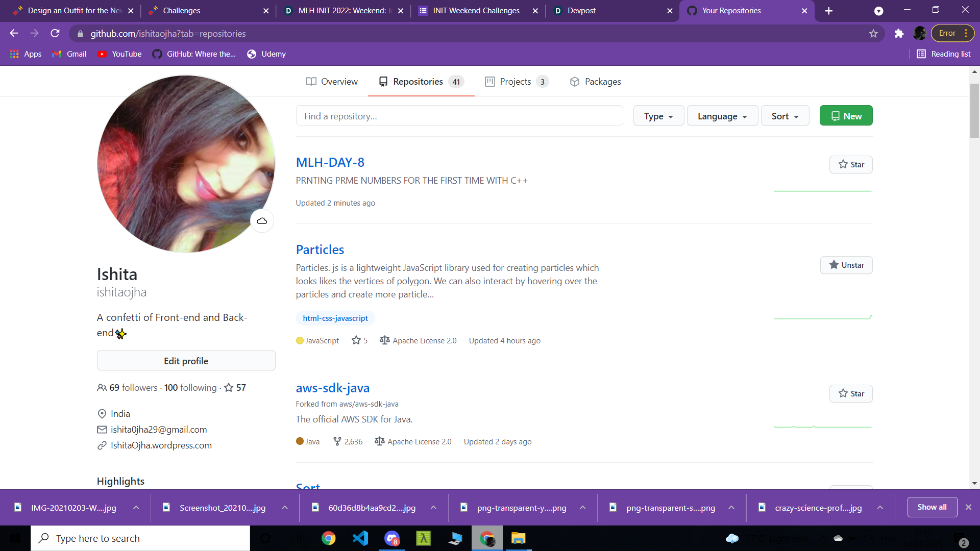The image size is (980, 551).
Task: Open Visual Studio Code from the taskbar
Action: click(x=360, y=538)
